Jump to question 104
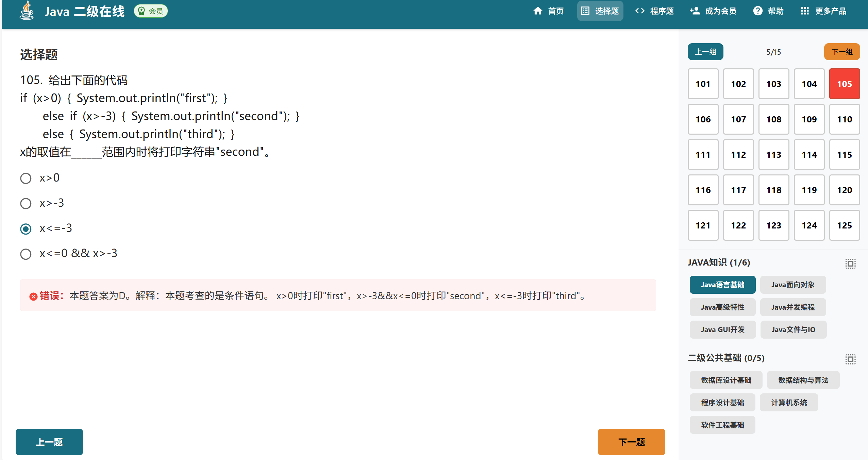This screenshot has width=868, height=460. [x=809, y=84]
